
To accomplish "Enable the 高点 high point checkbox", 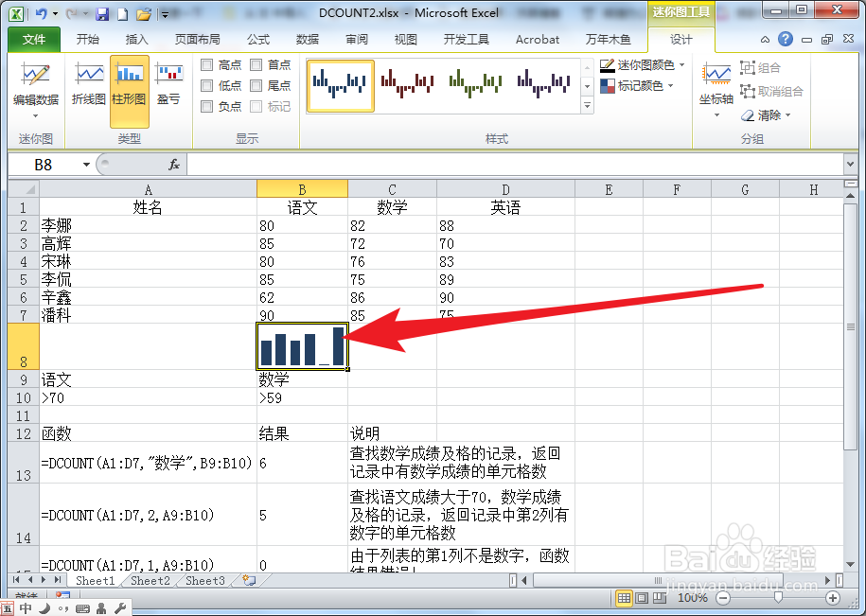I will [x=206, y=65].
